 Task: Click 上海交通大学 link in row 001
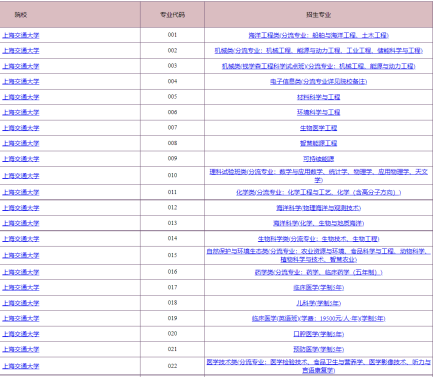click(x=21, y=35)
